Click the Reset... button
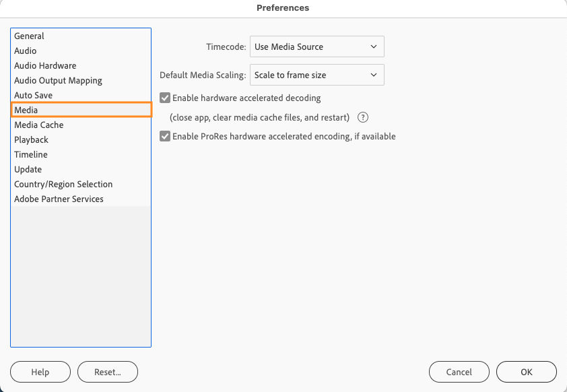Viewport: 567px width, 392px height. click(108, 372)
